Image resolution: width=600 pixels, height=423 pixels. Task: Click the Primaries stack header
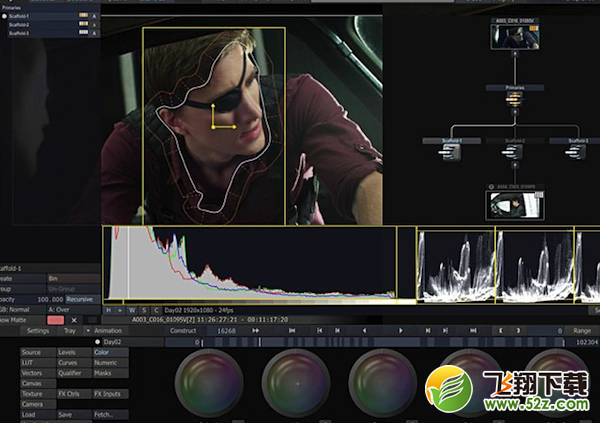point(51,7)
